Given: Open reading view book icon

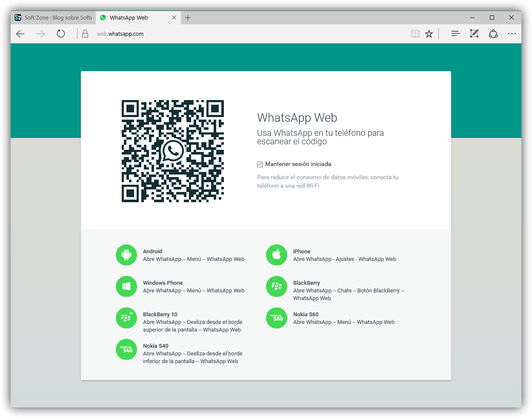Looking at the screenshot, I should coord(415,34).
